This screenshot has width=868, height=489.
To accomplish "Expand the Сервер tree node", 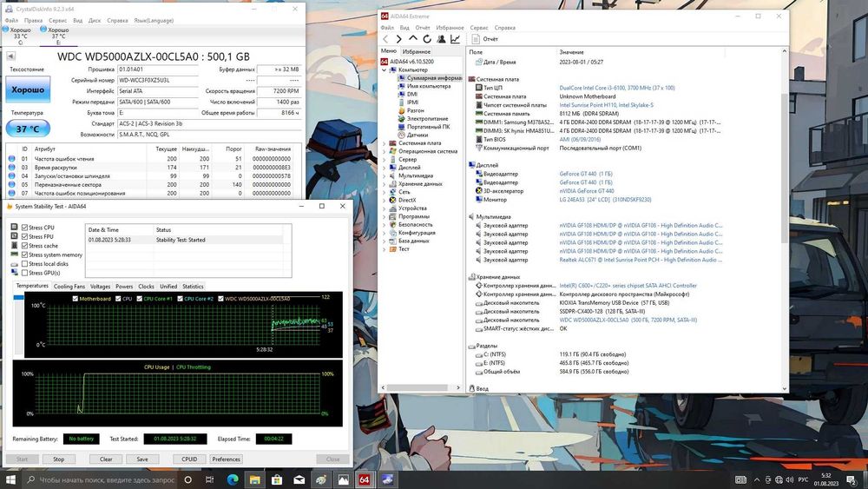I will click(x=385, y=160).
